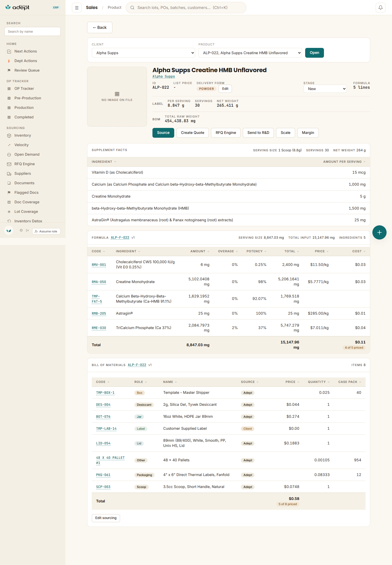Click the Margin button
Viewport: 392px width, 565px height.
tap(308, 133)
